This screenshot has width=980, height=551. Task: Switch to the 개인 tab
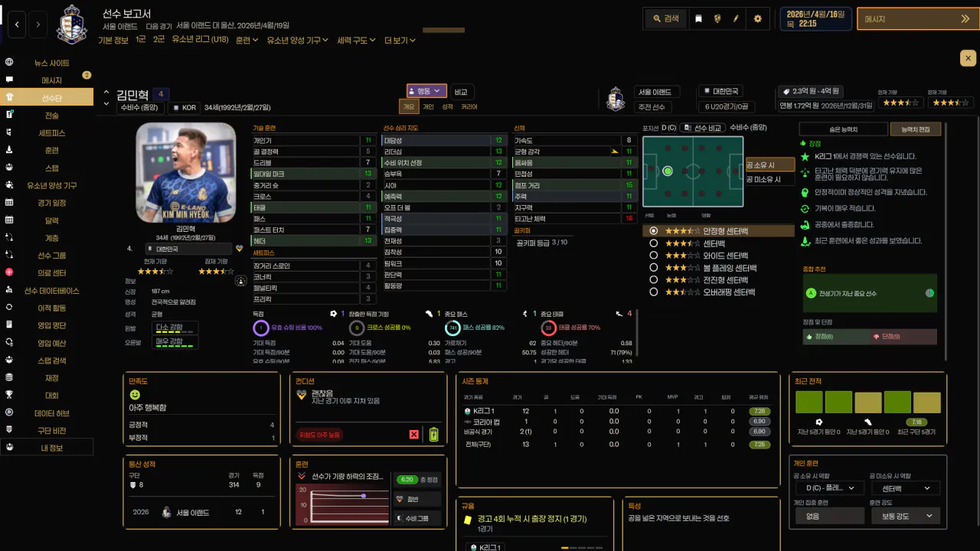point(429,107)
